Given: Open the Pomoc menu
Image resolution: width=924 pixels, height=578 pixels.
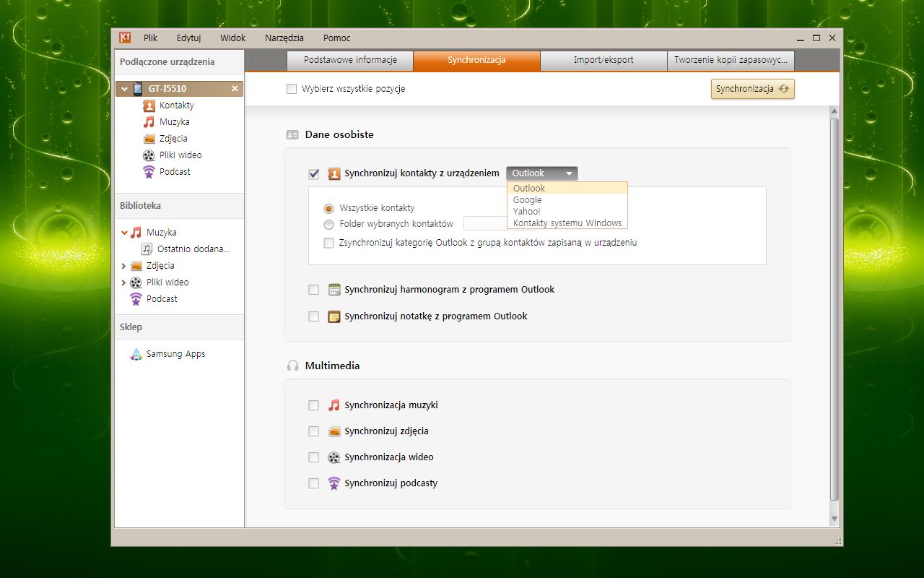Looking at the screenshot, I should click(337, 38).
